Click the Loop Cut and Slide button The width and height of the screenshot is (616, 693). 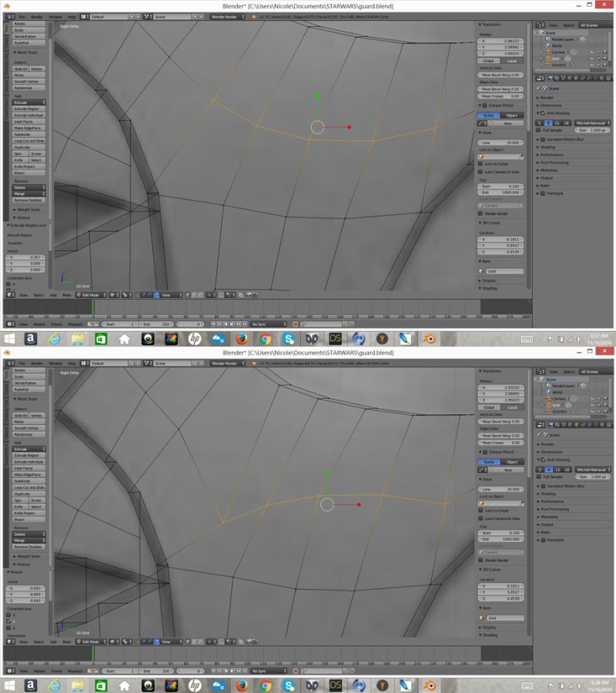[x=29, y=141]
